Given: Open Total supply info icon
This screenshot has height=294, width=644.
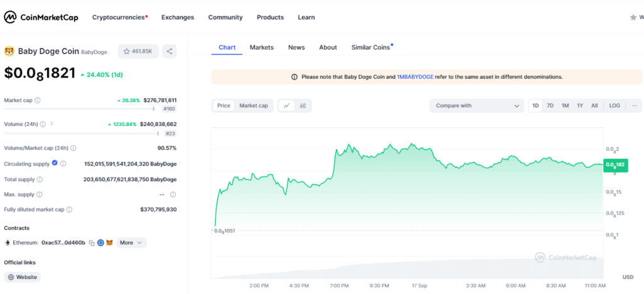Looking at the screenshot, I should (x=40, y=179).
